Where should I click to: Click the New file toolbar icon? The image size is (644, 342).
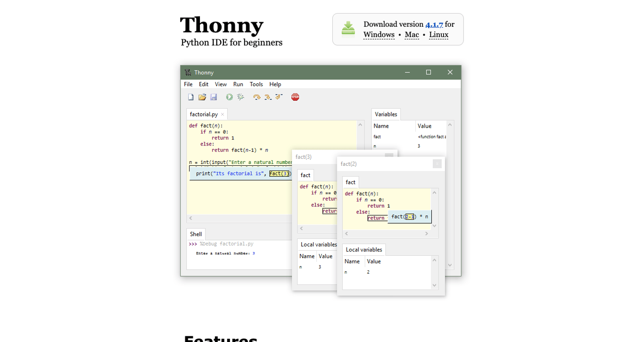pyautogui.click(x=190, y=97)
